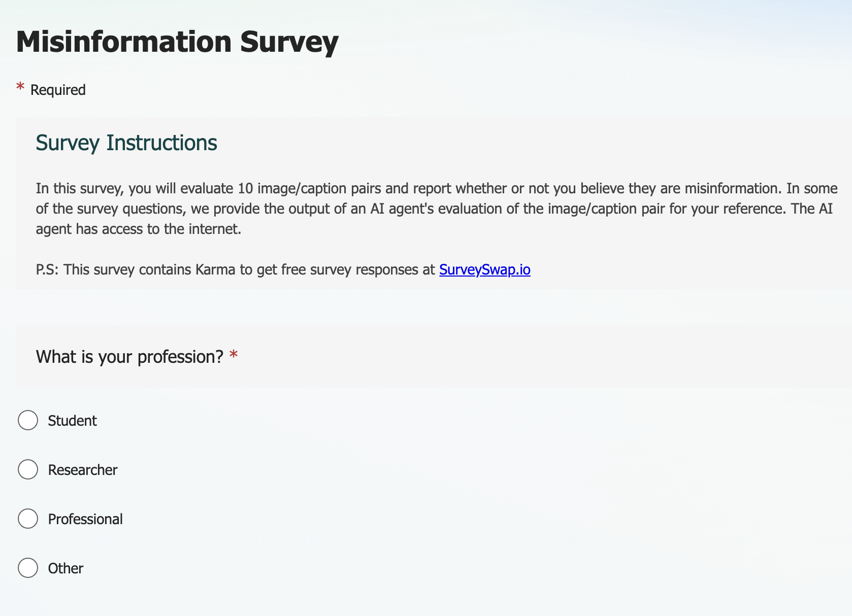
Task: Click the word "Karma" in the P.S. line
Action: pos(215,269)
